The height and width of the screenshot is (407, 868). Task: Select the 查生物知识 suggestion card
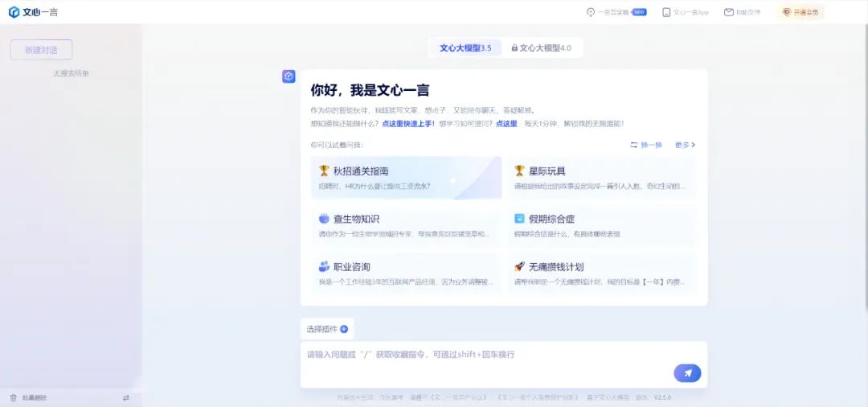(x=407, y=226)
